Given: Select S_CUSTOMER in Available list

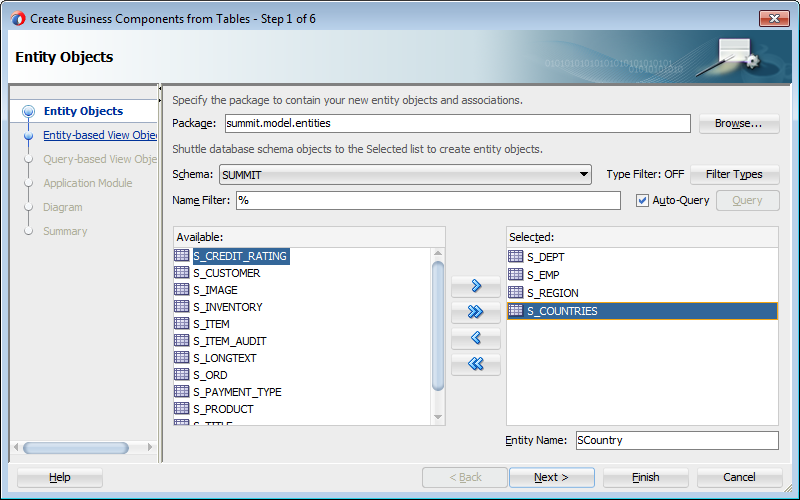Looking at the screenshot, I should pyautogui.click(x=227, y=273).
